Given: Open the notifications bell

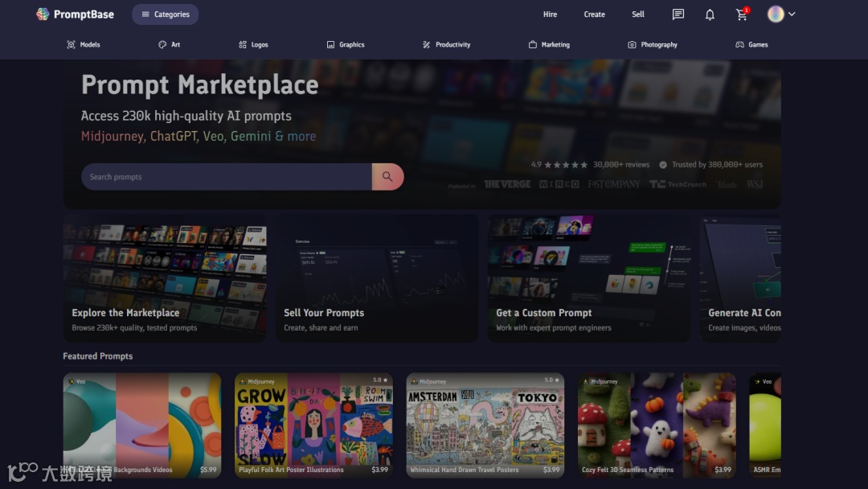Looking at the screenshot, I should [710, 15].
